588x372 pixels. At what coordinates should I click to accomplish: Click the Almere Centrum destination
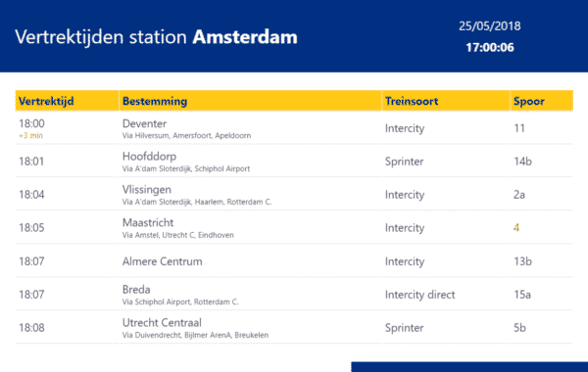point(162,261)
